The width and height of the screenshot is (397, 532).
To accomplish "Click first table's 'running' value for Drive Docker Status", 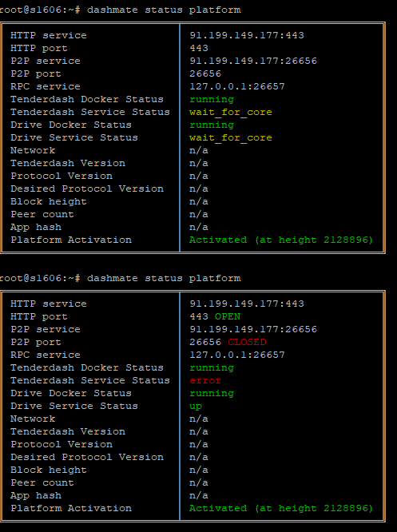I will click(212, 125).
